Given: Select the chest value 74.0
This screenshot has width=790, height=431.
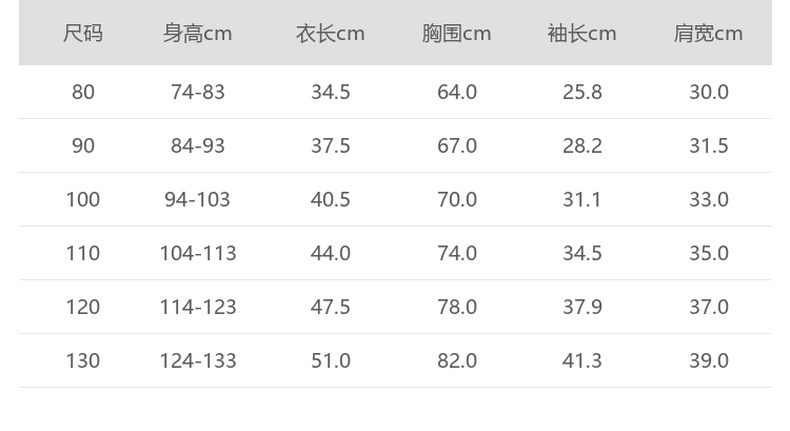Looking at the screenshot, I should pyautogui.click(x=456, y=254).
